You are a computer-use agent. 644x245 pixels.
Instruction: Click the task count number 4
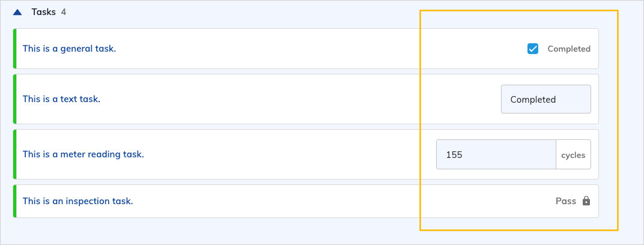[63, 12]
